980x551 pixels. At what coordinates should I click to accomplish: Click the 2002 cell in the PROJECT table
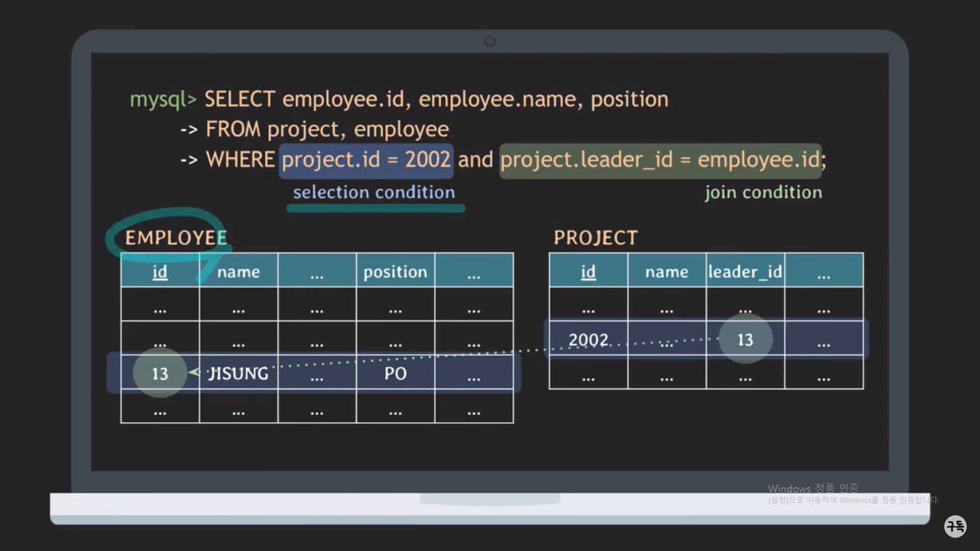[588, 339]
